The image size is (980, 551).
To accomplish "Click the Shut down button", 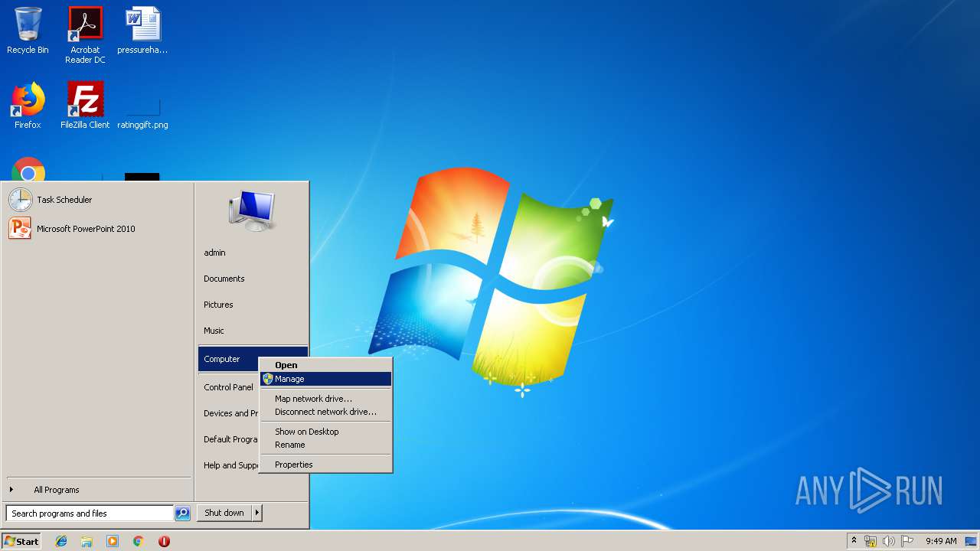I will tap(224, 513).
